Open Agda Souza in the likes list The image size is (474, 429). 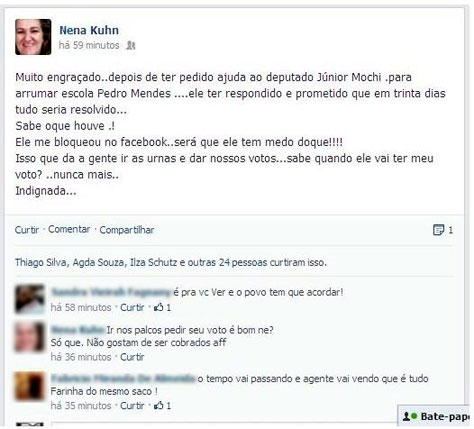pyautogui.click(x=99, y=262)
